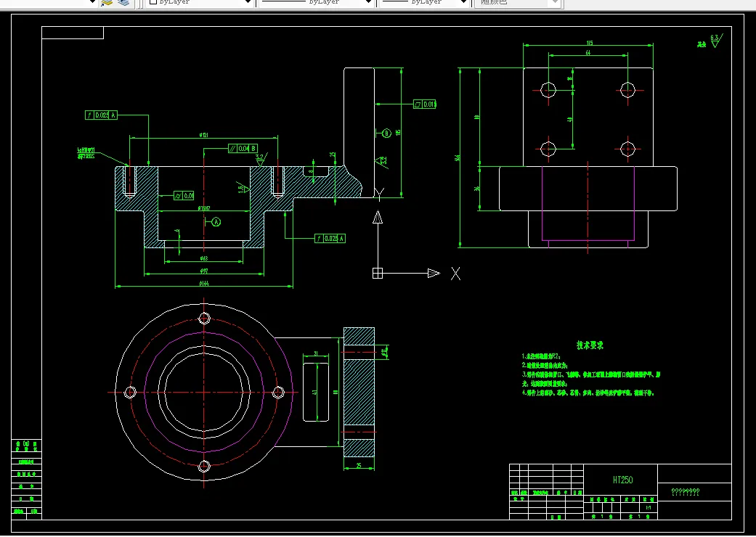Select the datum A circle marker

pos(216,221)
